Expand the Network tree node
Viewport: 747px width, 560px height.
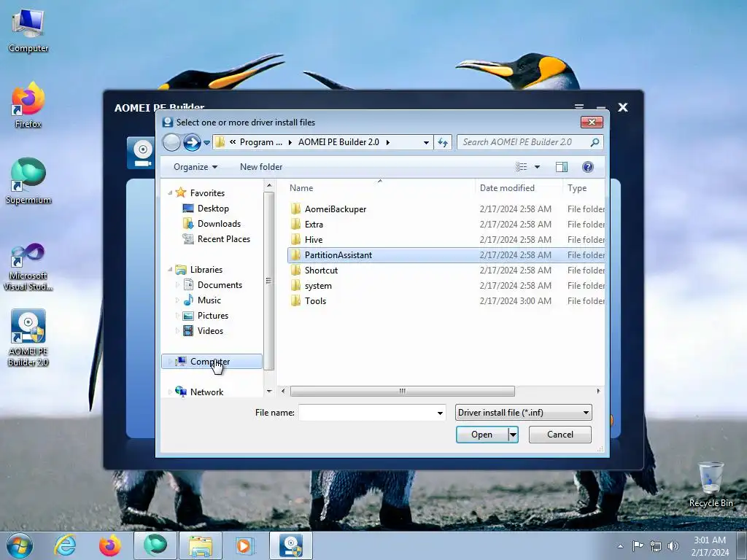[x=170, y=392]
